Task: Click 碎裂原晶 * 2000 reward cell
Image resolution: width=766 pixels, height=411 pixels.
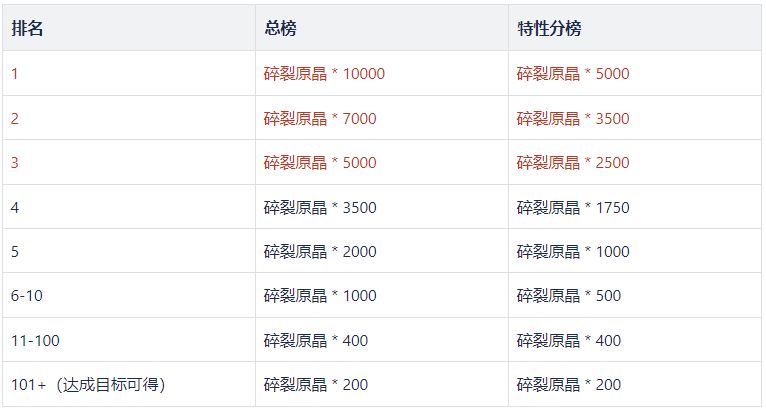Action: coord(320,252)
